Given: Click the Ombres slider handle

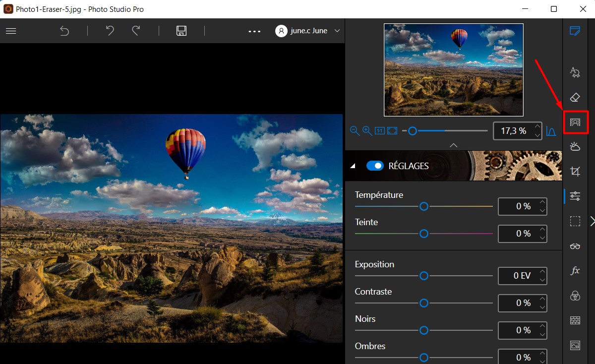Looking at the screenshot, I should (424, 358).
